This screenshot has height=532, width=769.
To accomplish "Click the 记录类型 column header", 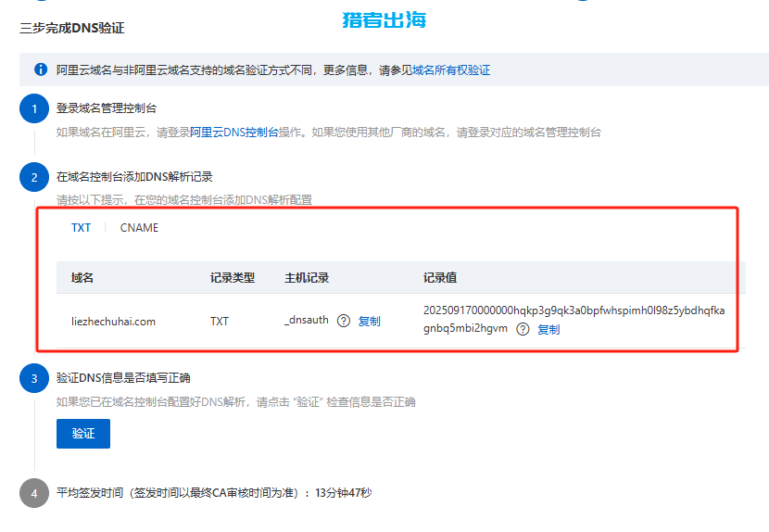I will coord(233,278).
